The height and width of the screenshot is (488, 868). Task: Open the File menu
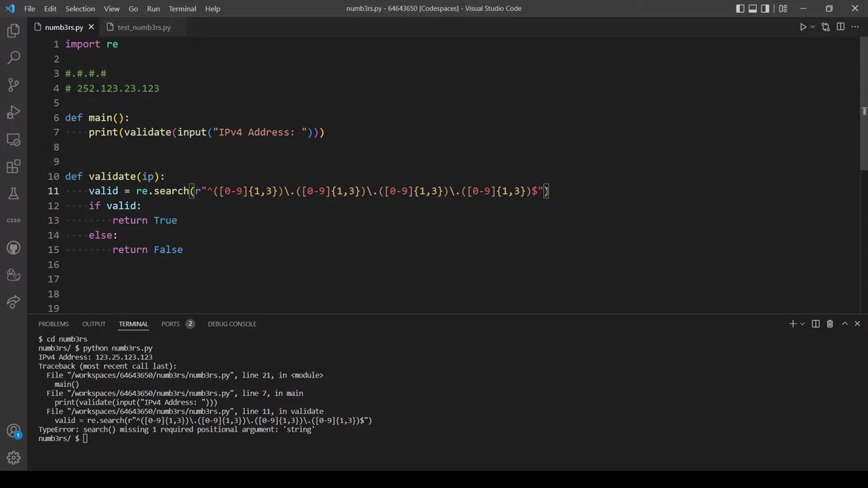(x=30, y=9)
